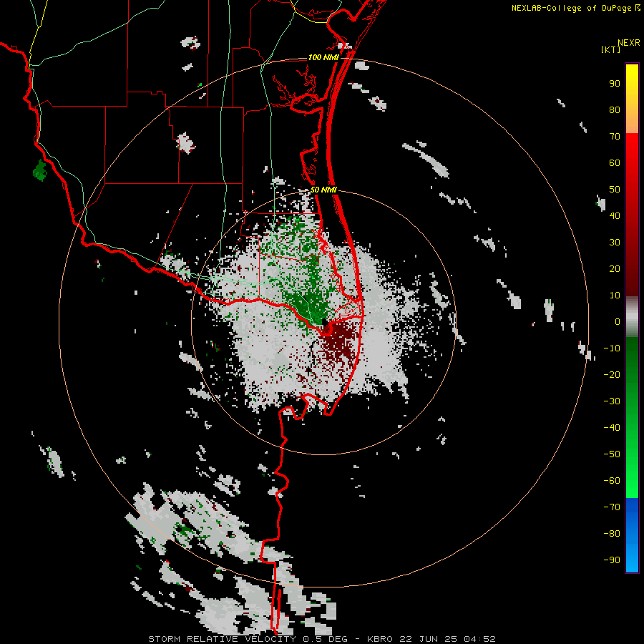The height and width of the screenshot is (644, 644).
Task: Click the -40 scale label
Action: pyautogui.click(x=612, y=428)
